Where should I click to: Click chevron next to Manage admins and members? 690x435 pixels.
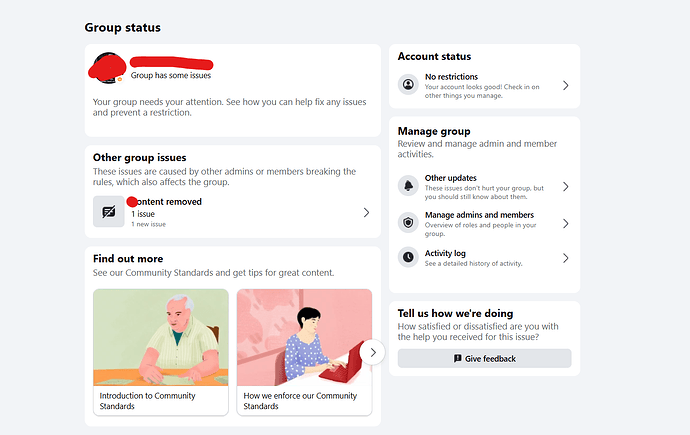[566, 224]
